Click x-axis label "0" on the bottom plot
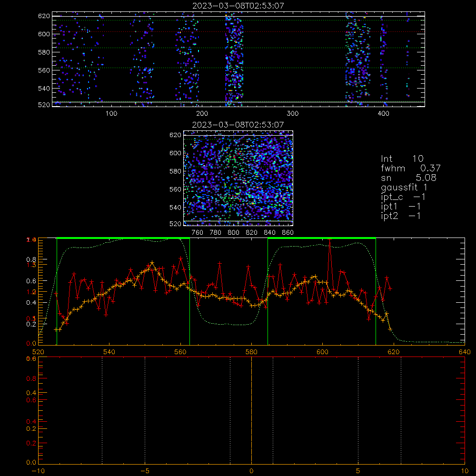This screenshot has height=476, width=476. 251,471
